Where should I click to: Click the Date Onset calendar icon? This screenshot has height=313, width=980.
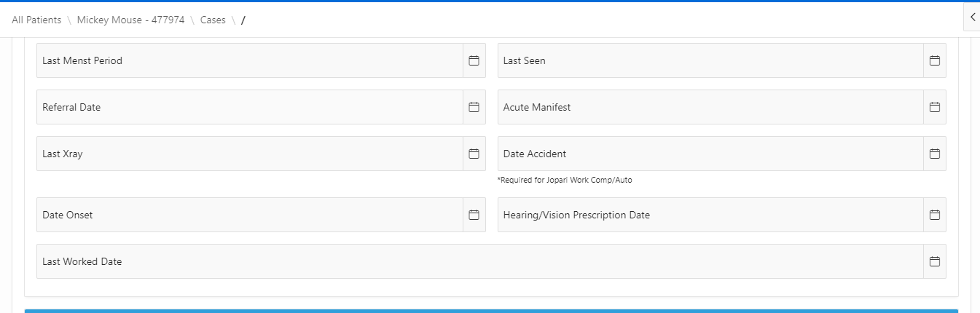point(474,215)
